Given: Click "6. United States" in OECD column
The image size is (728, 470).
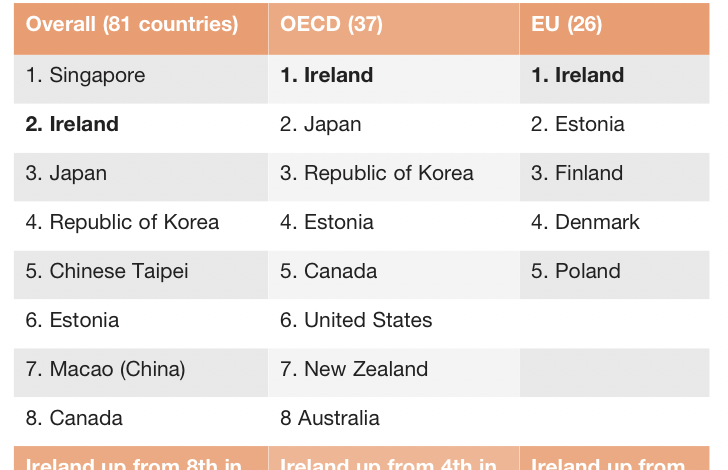Looking at the screenshot, I should [x=356, y=320].
